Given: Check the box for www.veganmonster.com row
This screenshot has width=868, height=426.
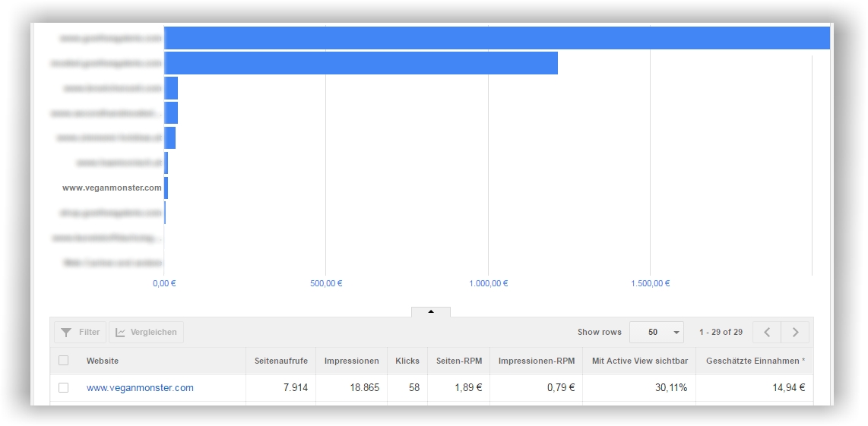Looking at the screenshot, I should [x=64, y=388].
